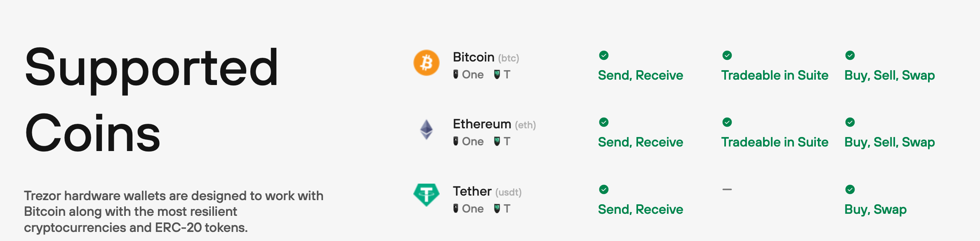Viewport: 980px width, 241px height.
Task: Click the Trezor One device icon under Tether
Action: [x=456, y=208]
